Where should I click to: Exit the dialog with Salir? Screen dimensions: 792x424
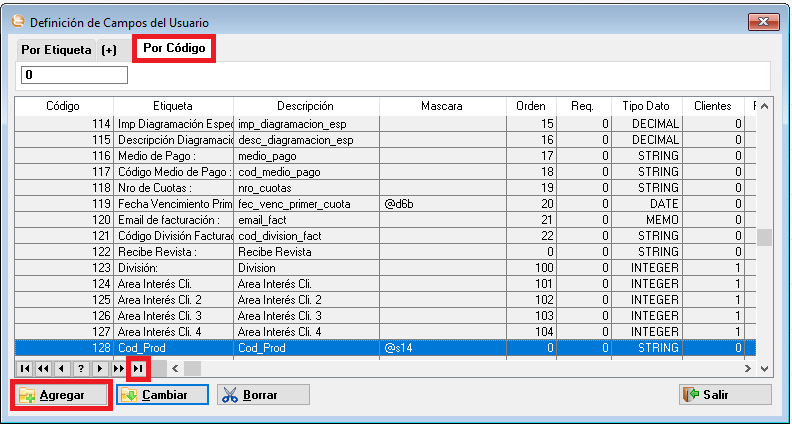[724, 395]
